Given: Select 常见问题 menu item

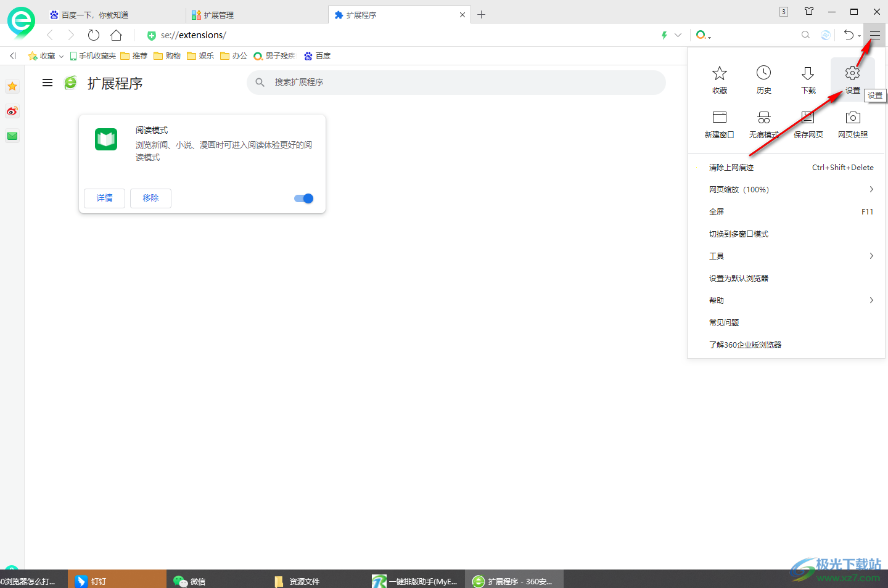Looking at the screenshot, I should coord(786,323).
